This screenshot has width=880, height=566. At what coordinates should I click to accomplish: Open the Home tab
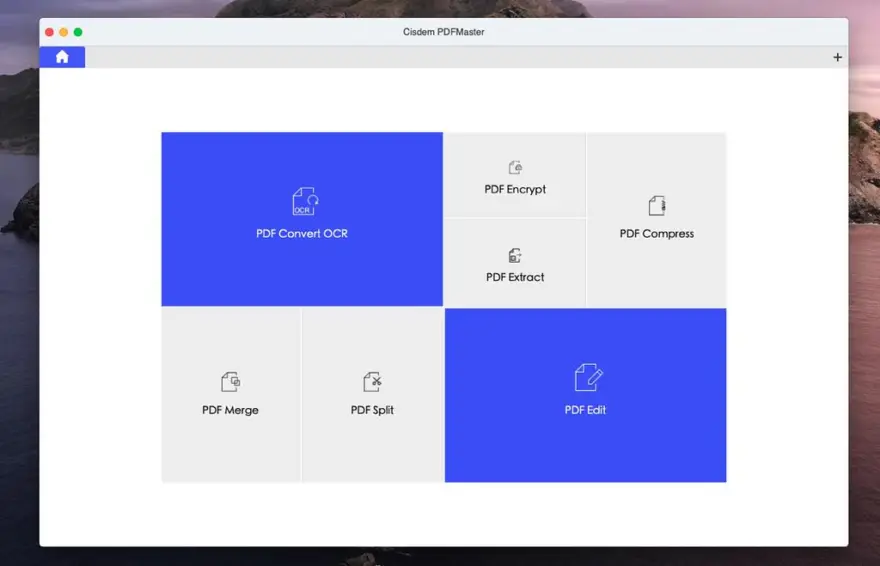62,57
